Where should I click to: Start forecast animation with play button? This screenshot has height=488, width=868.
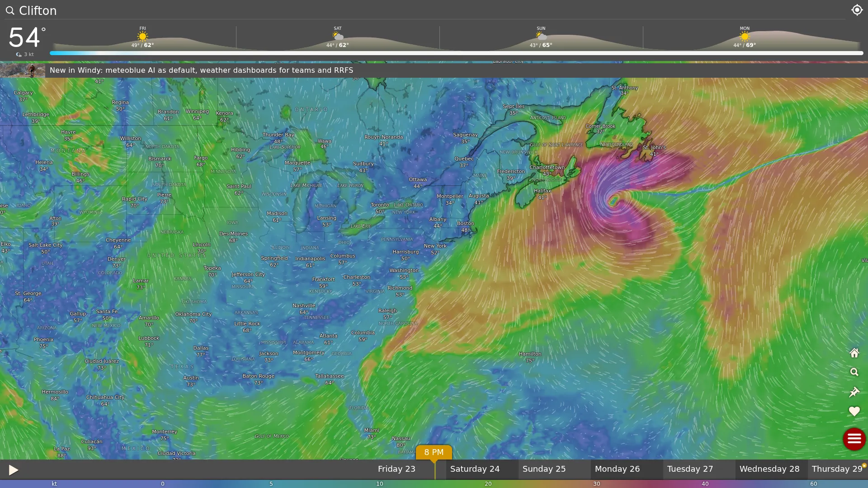coord(13,470)
